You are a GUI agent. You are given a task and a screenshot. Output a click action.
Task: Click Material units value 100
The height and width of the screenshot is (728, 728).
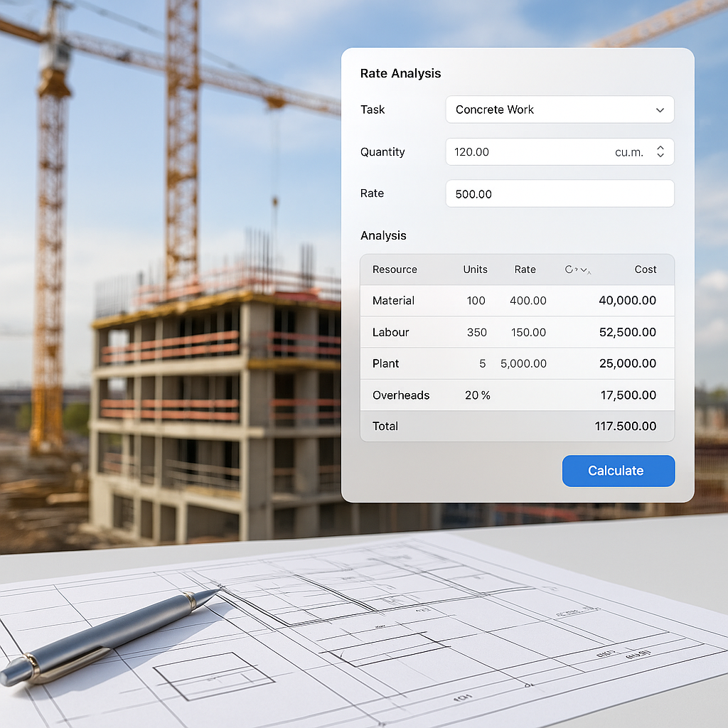tap(476, 301)
